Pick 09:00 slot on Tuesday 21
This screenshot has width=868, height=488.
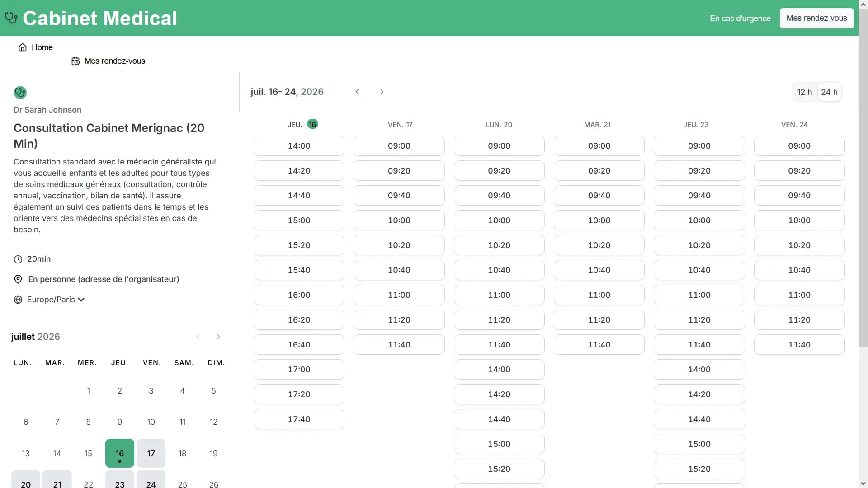[x=599, y=146]
